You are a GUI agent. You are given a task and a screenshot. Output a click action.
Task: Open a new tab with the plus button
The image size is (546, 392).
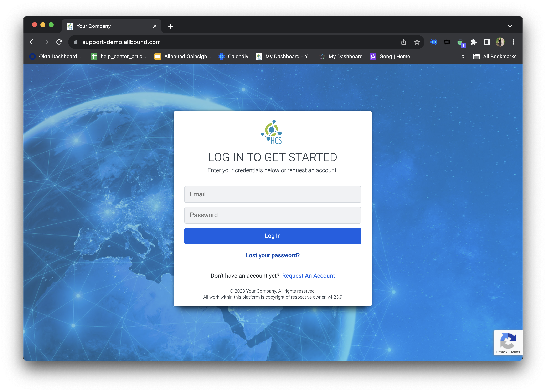pyautogui.click(x=171, y=26)
